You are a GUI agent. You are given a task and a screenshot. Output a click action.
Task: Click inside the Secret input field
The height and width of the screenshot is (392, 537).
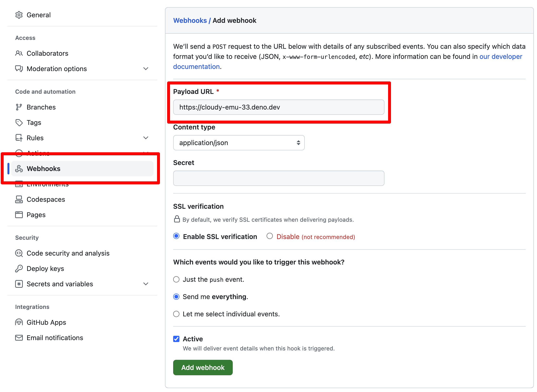[x=279, y=178]
